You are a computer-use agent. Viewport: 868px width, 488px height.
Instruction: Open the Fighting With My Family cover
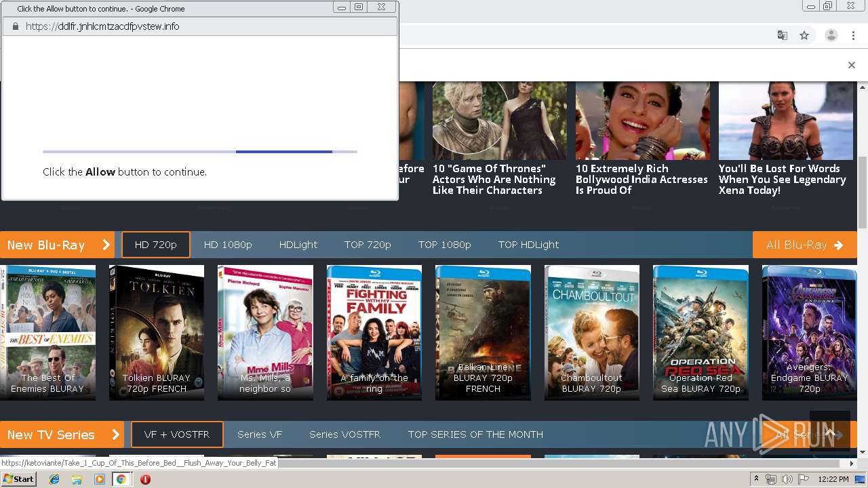pyautogui.click(x=374, y=332)
